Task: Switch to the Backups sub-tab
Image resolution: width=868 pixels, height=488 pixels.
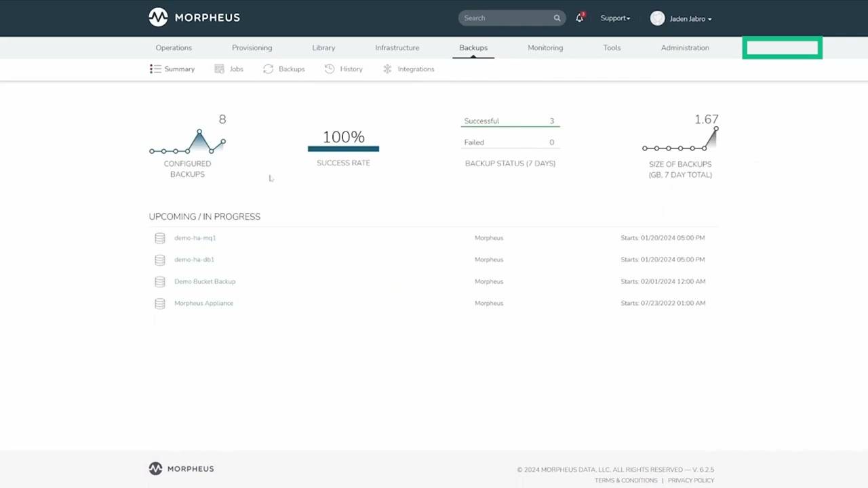Action: coord(283,69)
